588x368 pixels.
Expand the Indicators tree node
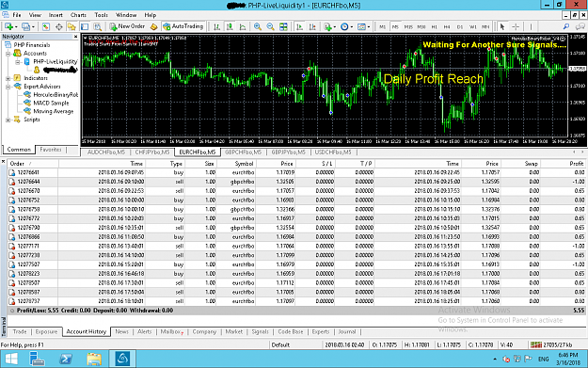click(8, 78)
